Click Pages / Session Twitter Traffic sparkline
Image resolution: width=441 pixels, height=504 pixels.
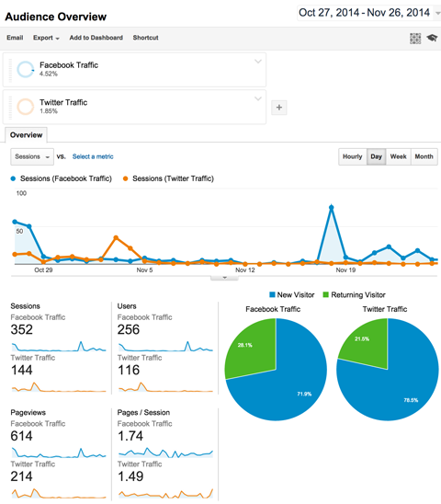165,493
